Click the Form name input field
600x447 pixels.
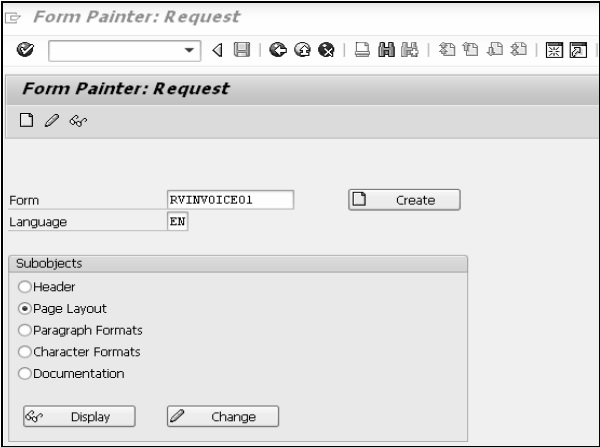(230, 200)
